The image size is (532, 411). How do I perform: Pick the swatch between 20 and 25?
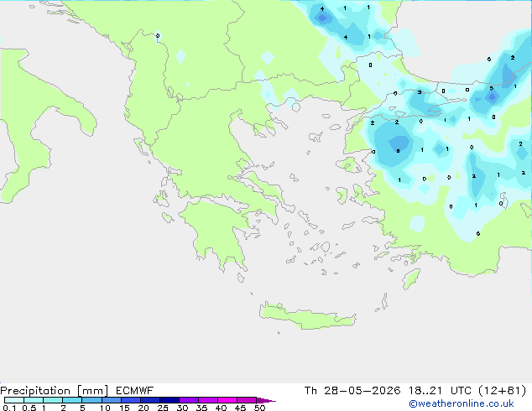pyautogui.click(x=150, y=400)
